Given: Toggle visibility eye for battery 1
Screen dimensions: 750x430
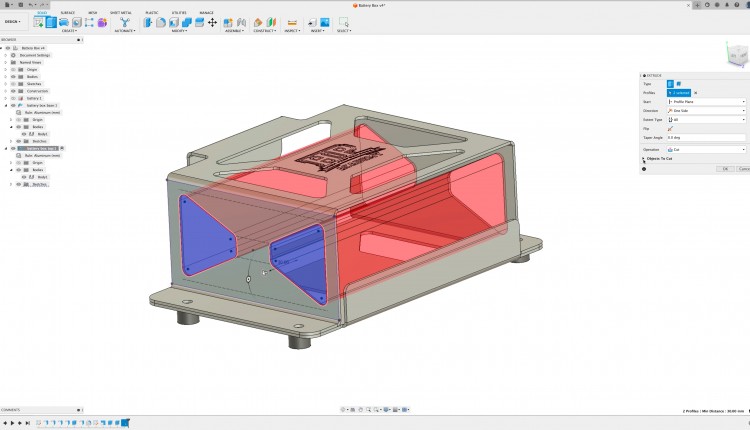Looking at the screenshot, I should pyautogui.click(x=13, y=98).
